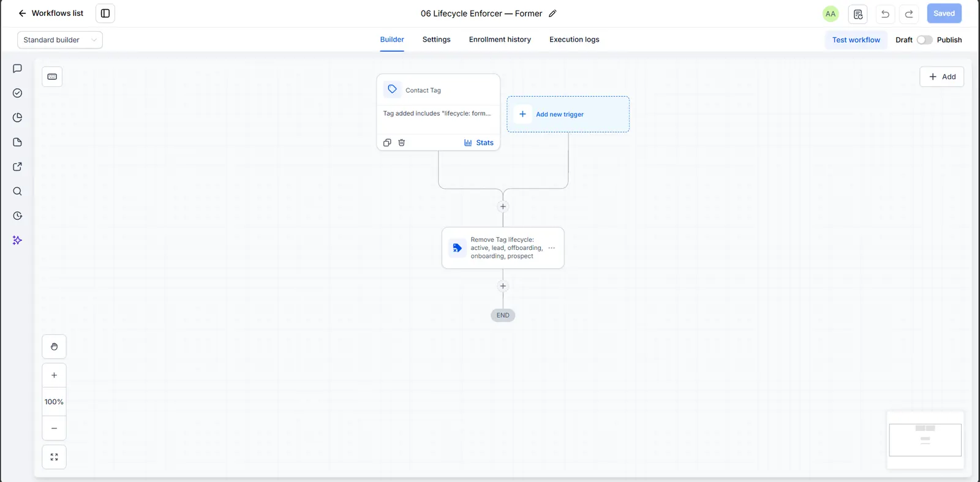This screenshot has width=980, height=482.
Task: Open the search icon in sidebar
Action: (17, 191)
